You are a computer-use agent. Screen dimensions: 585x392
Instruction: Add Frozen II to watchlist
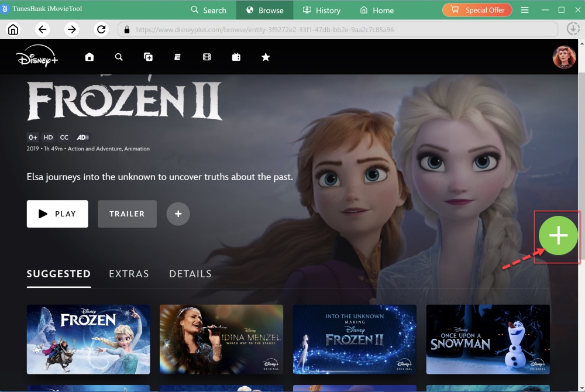(178, 214)
